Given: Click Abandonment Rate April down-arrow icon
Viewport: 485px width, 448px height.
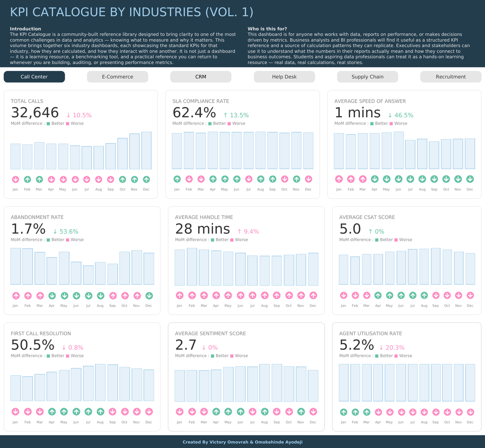Looking at the screenshot, I should click(52, 296).
